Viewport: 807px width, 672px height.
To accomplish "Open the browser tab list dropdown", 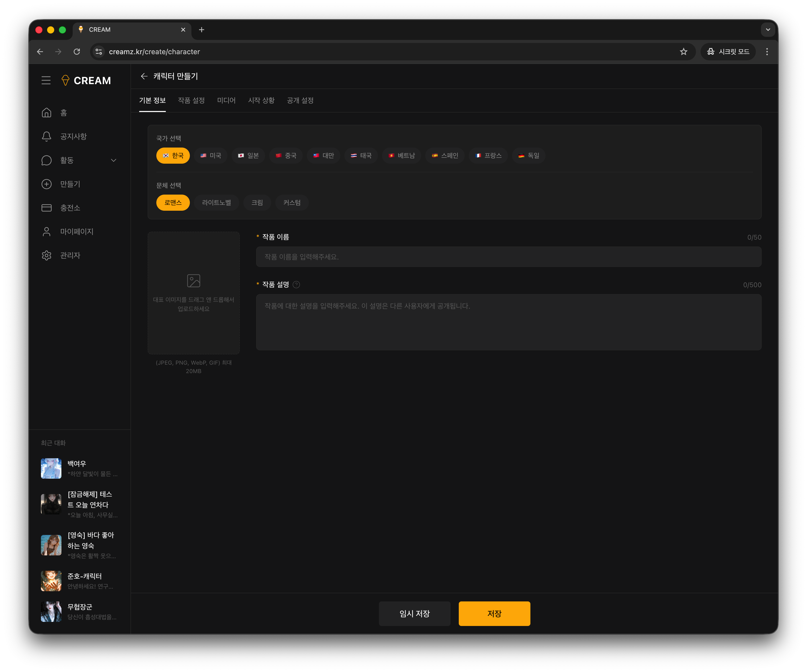I will [x=768, y=30].
